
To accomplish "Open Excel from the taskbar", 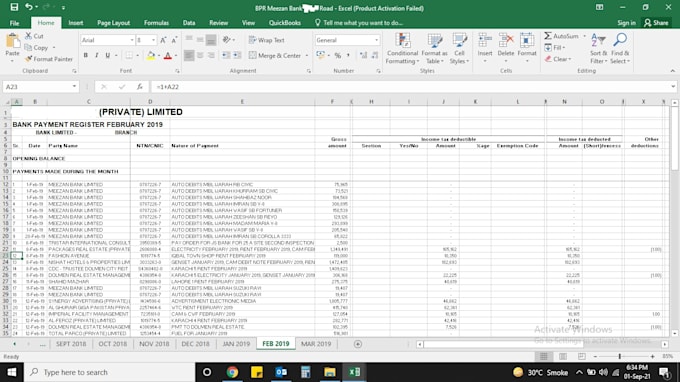I will pyautogui.click(x=354, y=372).
